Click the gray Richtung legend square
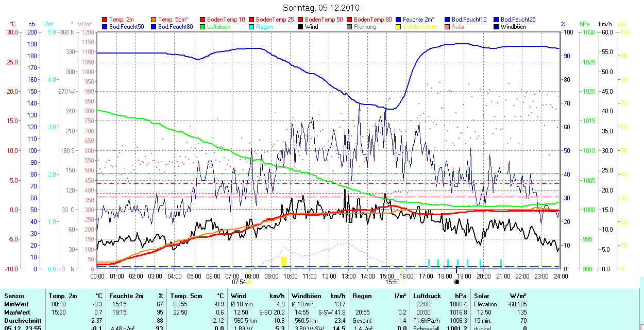 tap(349, 27)
